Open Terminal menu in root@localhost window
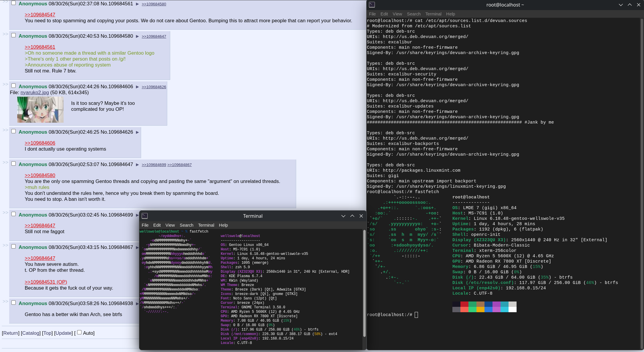Image resolution: width=644 pixels, height=352 pixels. (433, 14)
